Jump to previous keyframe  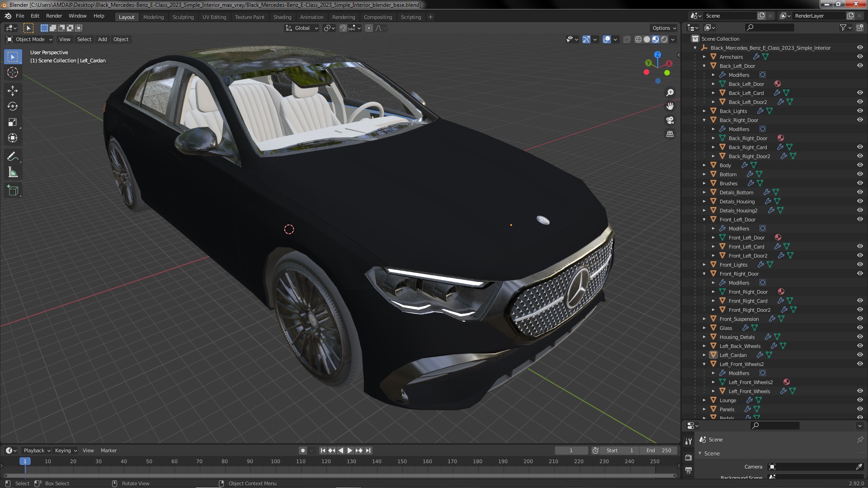[332, 450]
